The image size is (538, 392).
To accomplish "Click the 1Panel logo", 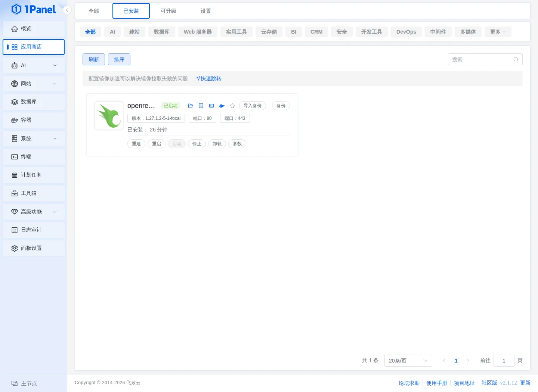I will (x=34, y=9).
